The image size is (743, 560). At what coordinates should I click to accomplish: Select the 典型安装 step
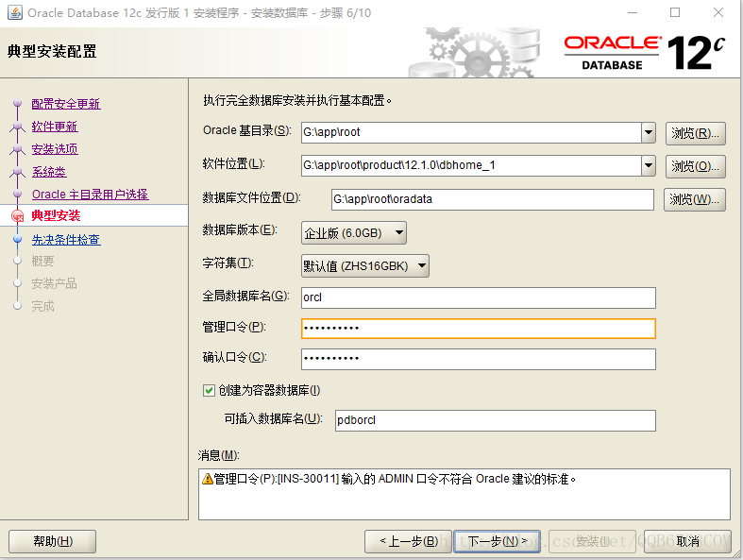pyautogui.click(x=56, y=215)
